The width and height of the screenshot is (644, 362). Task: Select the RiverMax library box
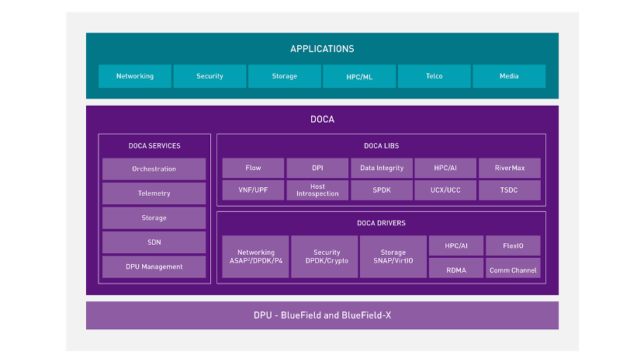[509, 168]
